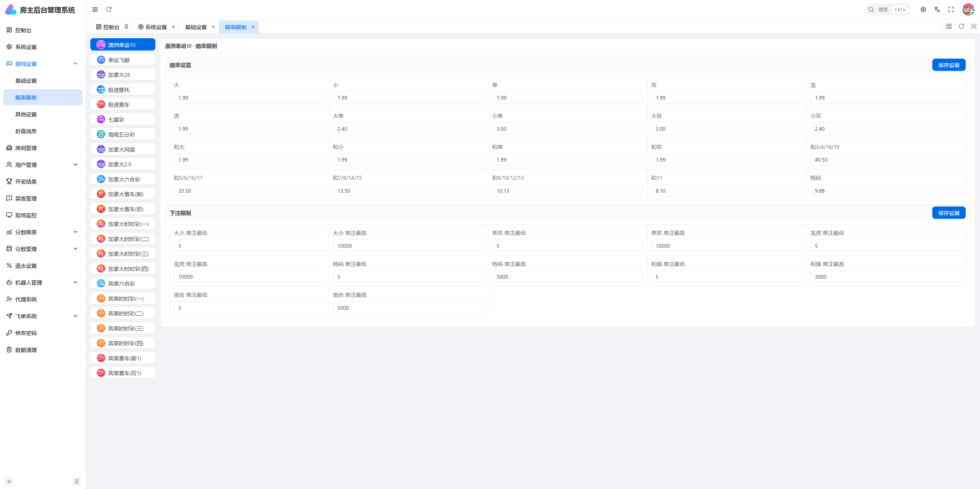The image size is (980, 489).
Task: Select the 宾果六合彩 game
Action: (122, 284)
